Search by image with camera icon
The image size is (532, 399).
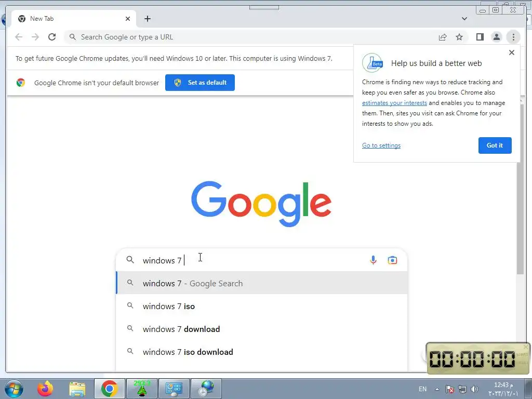[x=392, y=260]
